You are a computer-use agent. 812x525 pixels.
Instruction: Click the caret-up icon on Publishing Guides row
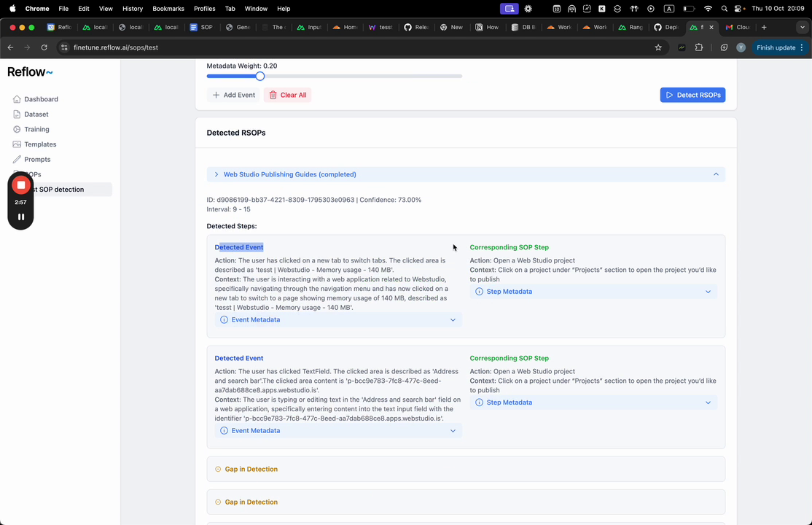[x=716, y=174]
